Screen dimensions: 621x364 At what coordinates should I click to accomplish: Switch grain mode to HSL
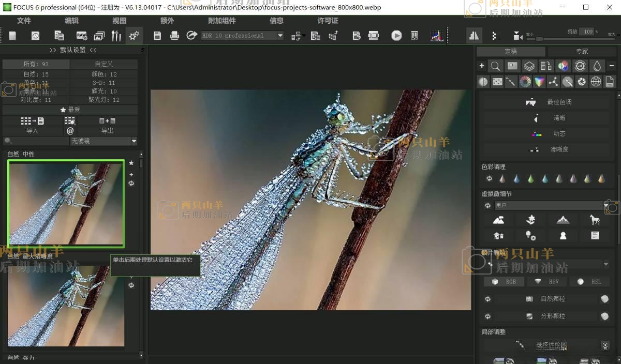pos(589,282)
